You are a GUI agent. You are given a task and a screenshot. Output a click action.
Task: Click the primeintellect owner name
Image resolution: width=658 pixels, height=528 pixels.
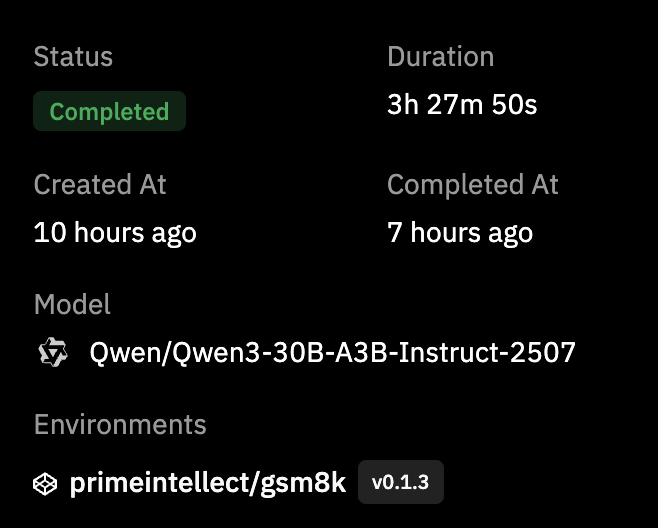click(158, 483)
